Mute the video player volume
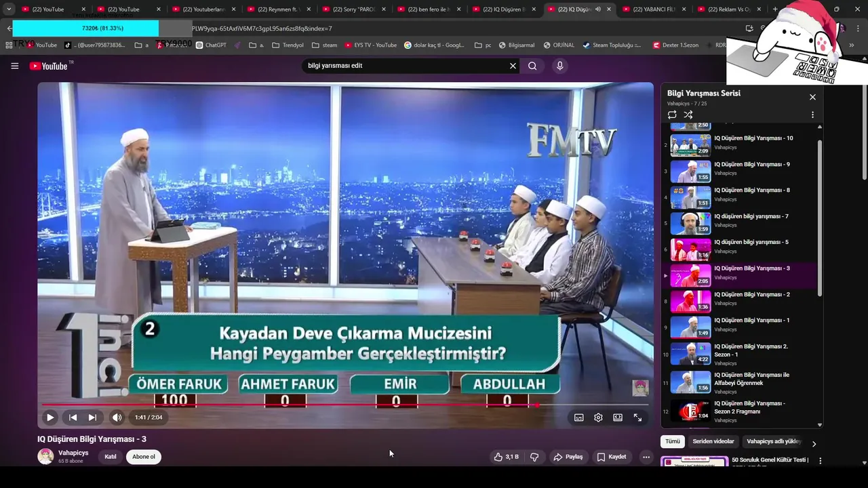 pyautogui.click(x=117, y=418)
